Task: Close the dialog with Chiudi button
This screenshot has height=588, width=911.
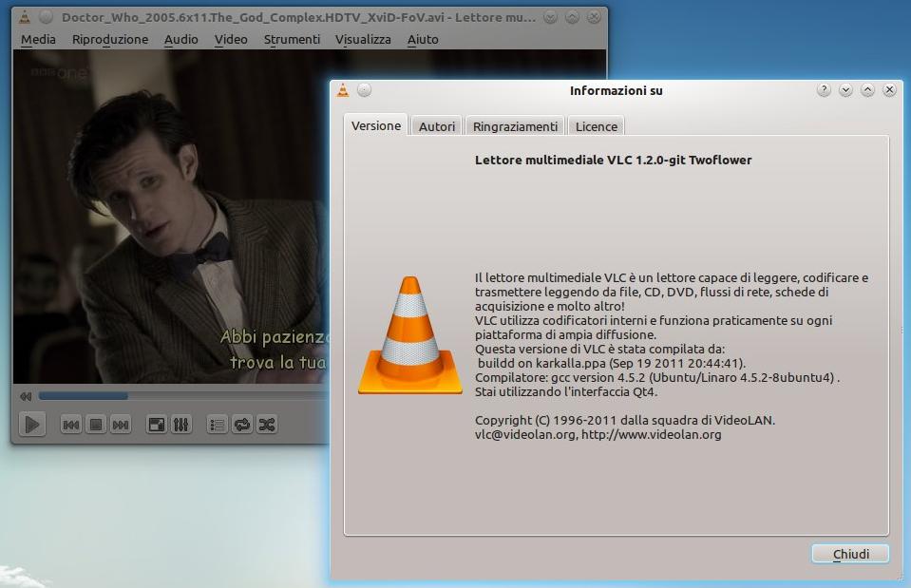Action: tap(850, 555)
